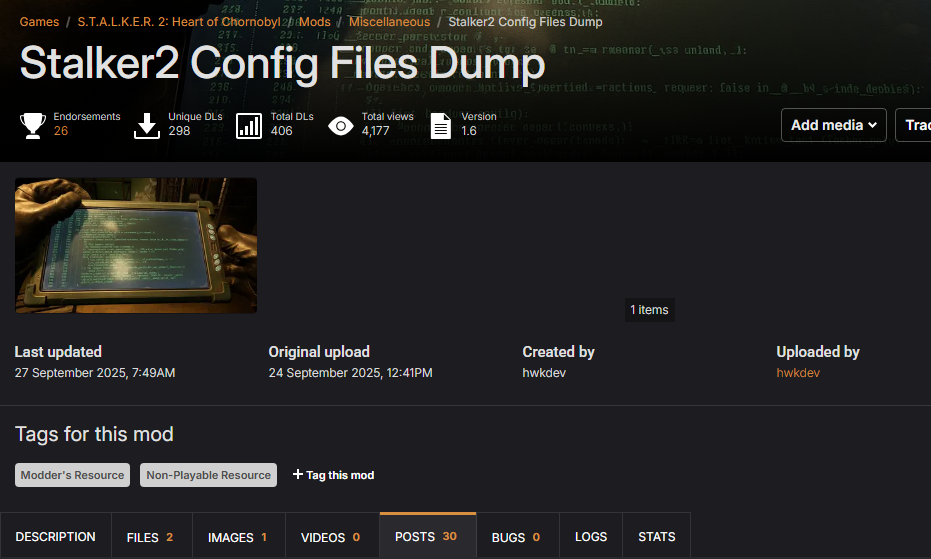
Task: Click the total views value 4,177
Action: (x=376, y=131)
